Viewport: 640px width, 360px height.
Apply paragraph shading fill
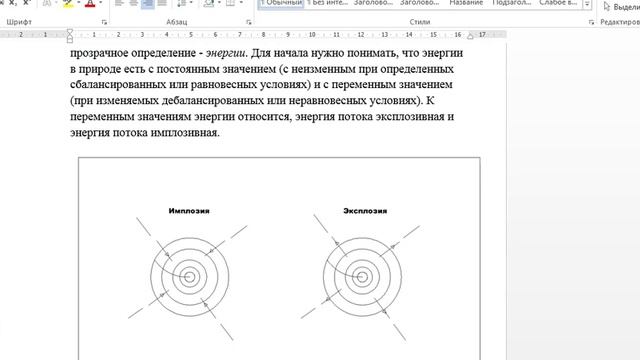coord(209,3)
